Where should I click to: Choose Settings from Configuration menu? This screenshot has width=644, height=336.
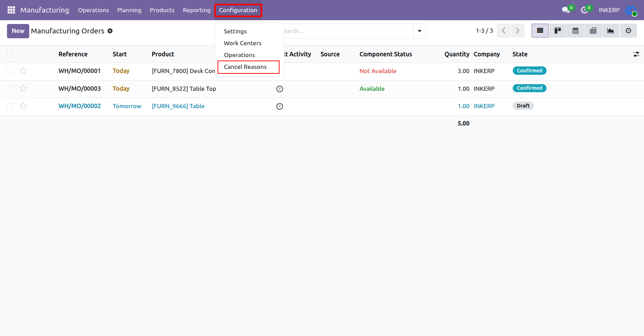click(235, 31)
